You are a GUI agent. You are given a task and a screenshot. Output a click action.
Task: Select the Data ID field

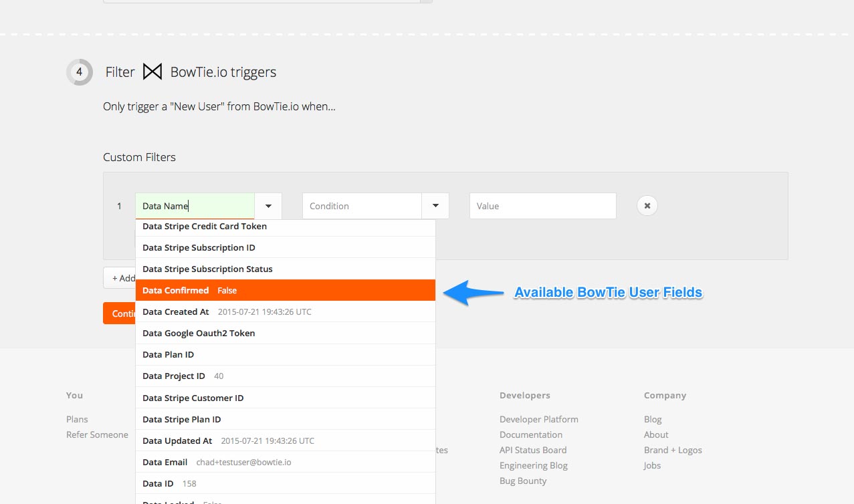click(x=286, y=483)
